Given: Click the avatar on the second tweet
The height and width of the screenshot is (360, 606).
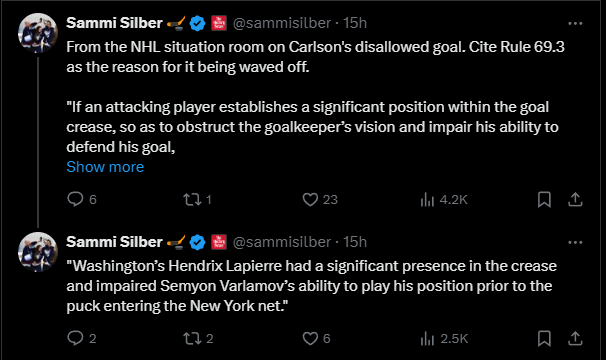Looking at the screenshot, I should pos(38,252).
